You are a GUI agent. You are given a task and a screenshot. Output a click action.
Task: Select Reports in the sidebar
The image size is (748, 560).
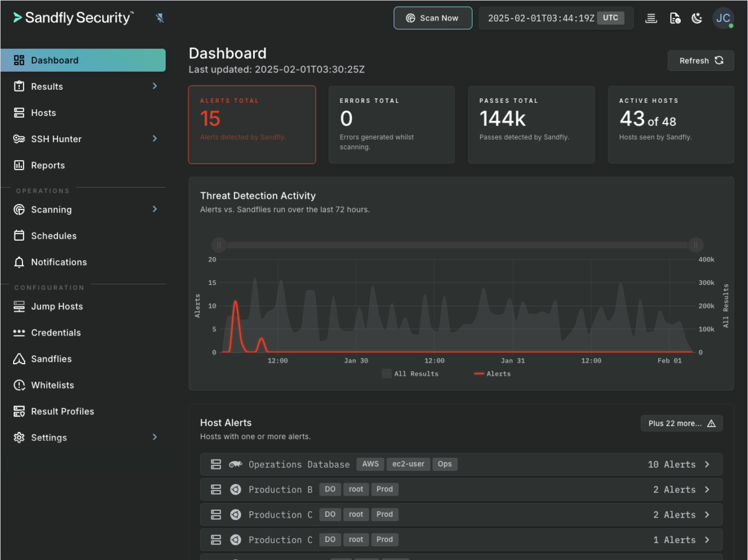click(48, 165)
